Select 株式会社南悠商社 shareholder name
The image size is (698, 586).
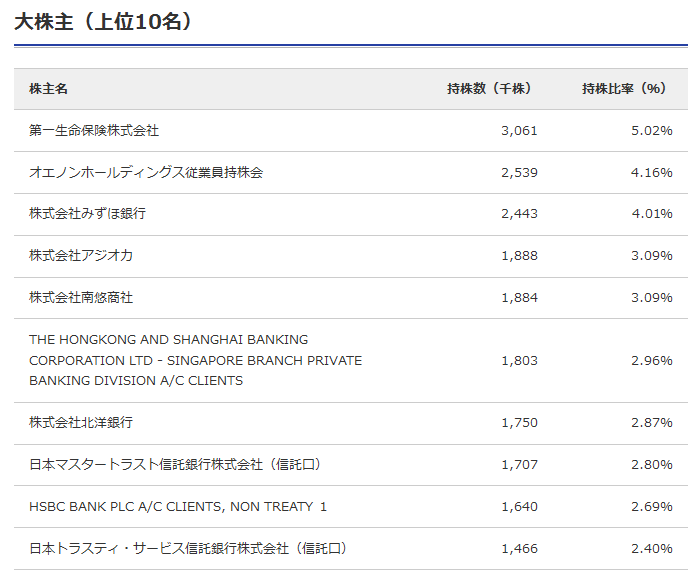point(81,297)
